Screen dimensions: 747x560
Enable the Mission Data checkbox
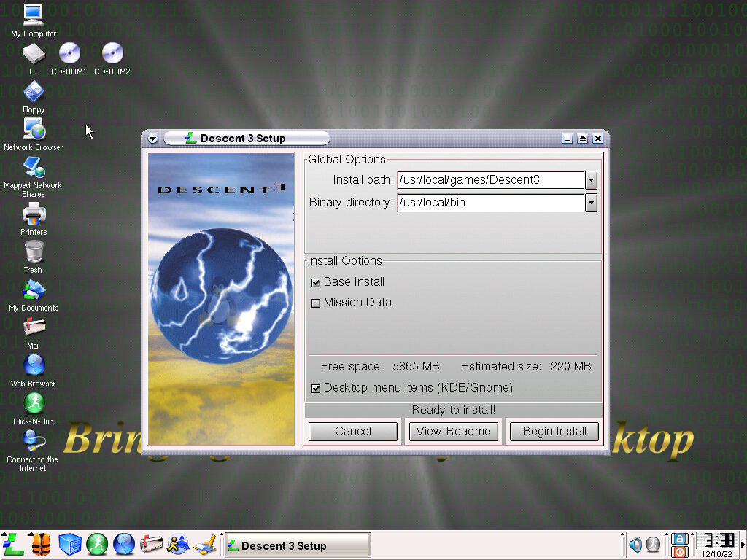tap(316, 303)
